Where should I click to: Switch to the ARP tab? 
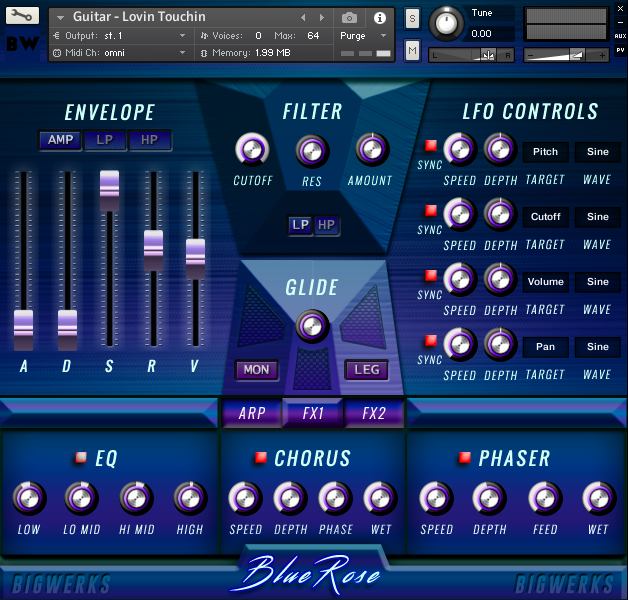pyautogui.click(x=252, y=413)
